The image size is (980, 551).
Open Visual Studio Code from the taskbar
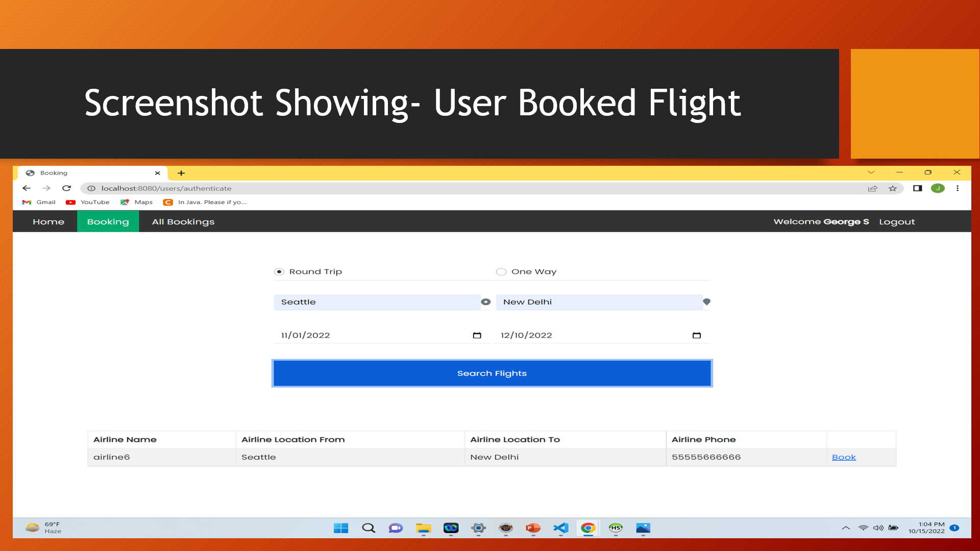(560, 528)
